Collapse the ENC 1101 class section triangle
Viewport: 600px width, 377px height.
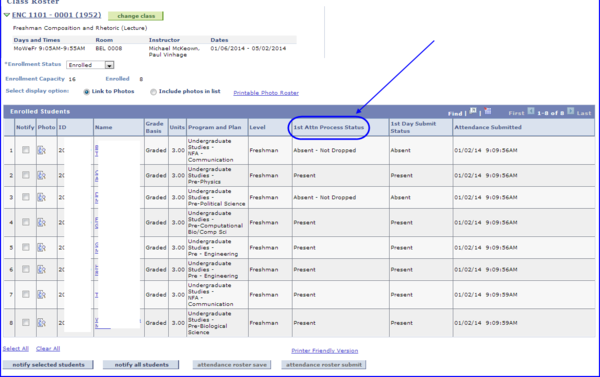click(7, 15)
